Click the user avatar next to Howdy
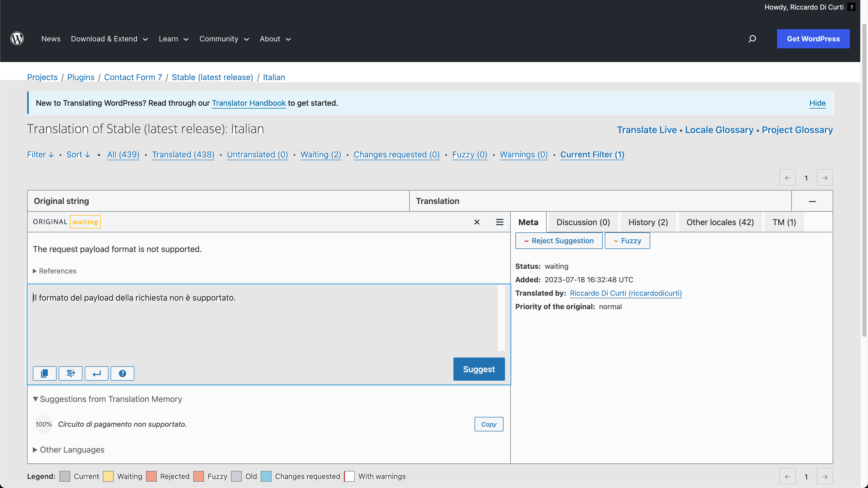 tap(851, 7)
